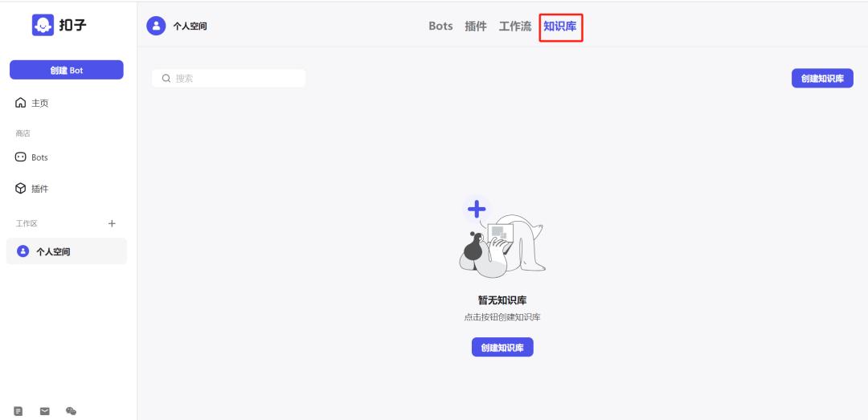The height and width of the screenshot is (420, 868).
Task: Click the large plus illustration icon
Action: click(477, 209)
